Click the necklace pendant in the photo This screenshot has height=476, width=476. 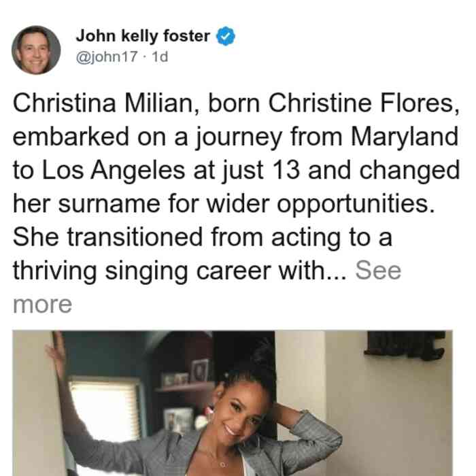tap(224, 464)
